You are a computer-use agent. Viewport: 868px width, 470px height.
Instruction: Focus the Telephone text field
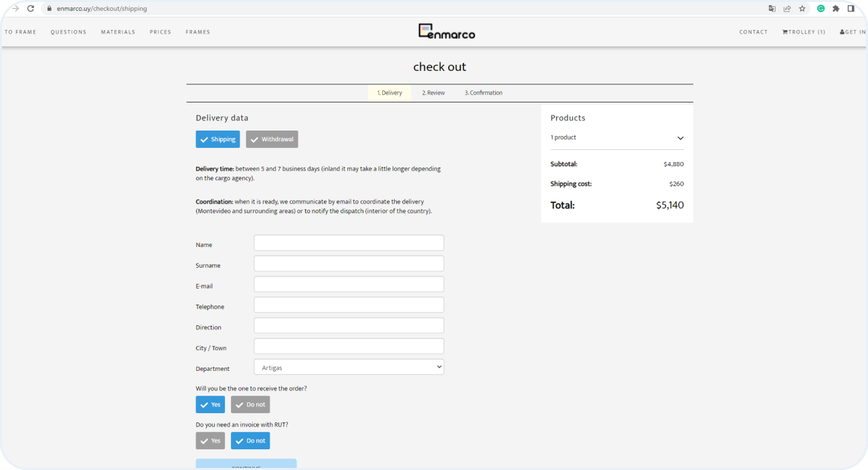[349, 305]
